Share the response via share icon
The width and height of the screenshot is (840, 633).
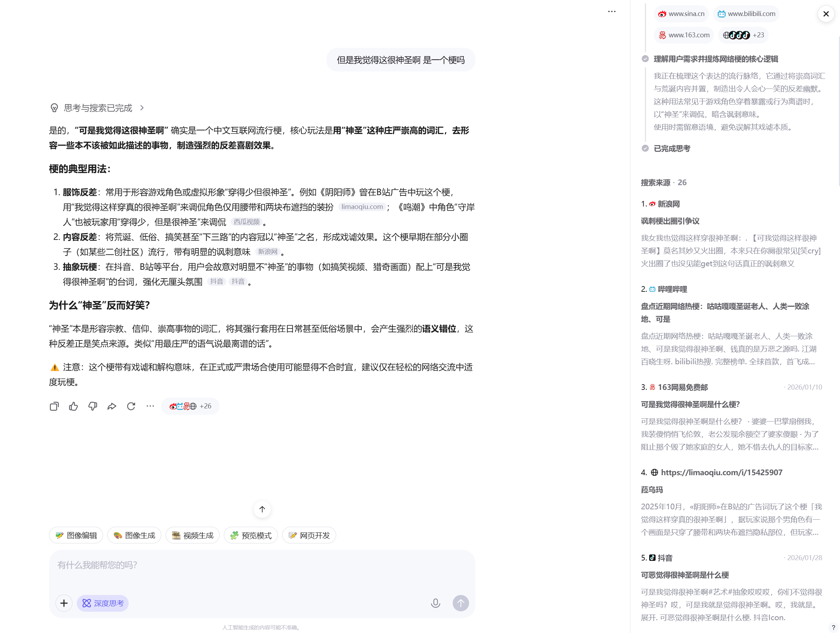pos(112,406)
